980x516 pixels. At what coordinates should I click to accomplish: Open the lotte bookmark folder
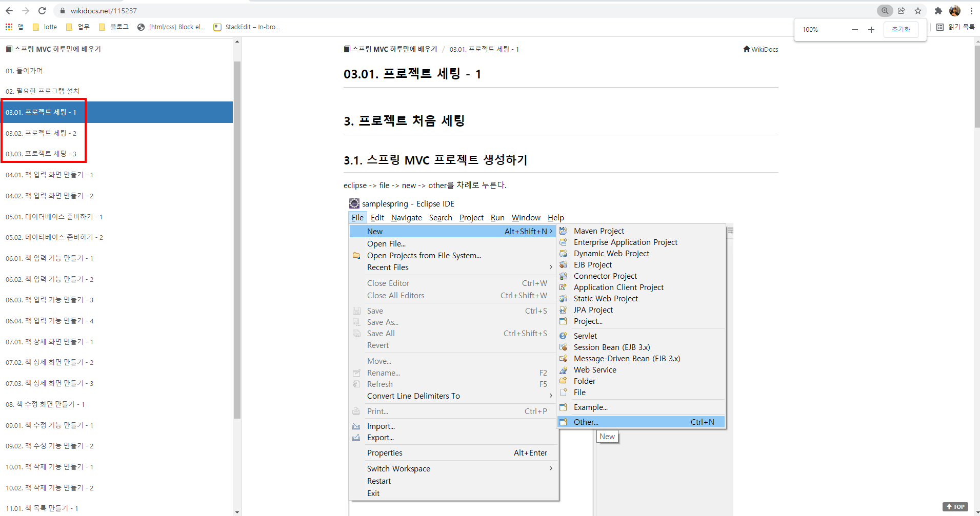point(45,27)
